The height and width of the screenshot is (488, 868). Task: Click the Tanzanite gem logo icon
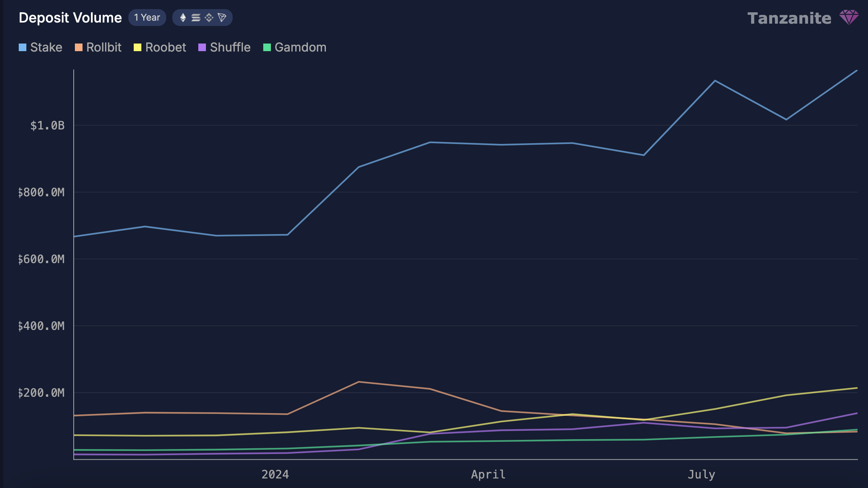coord(849,17)
